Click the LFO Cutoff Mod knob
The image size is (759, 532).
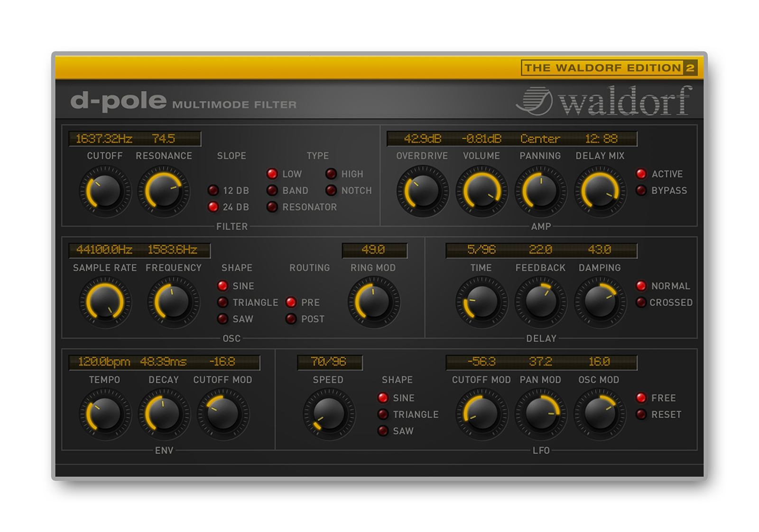(481, 414)
